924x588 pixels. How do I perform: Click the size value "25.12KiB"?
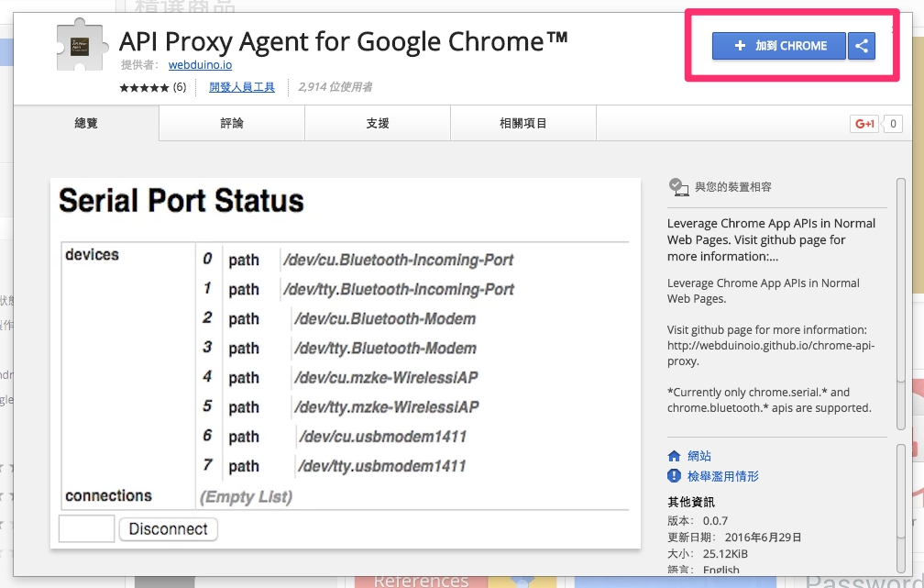[x=725, y=554]
